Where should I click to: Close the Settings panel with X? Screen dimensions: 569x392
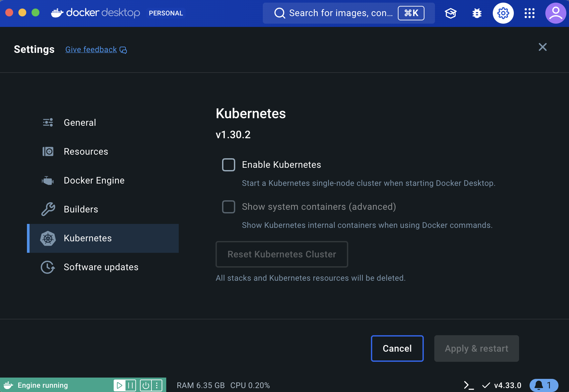pyautogui.click(x=543, y=47)
